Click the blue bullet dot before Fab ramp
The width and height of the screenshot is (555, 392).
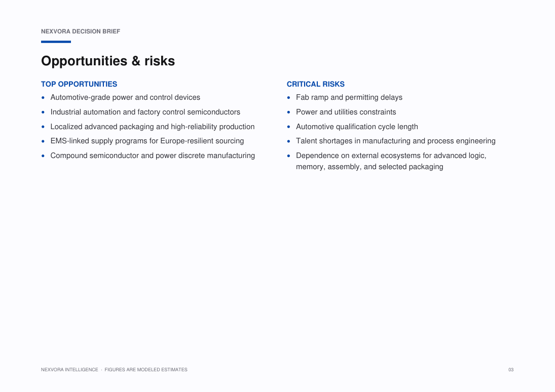point(288,98)
